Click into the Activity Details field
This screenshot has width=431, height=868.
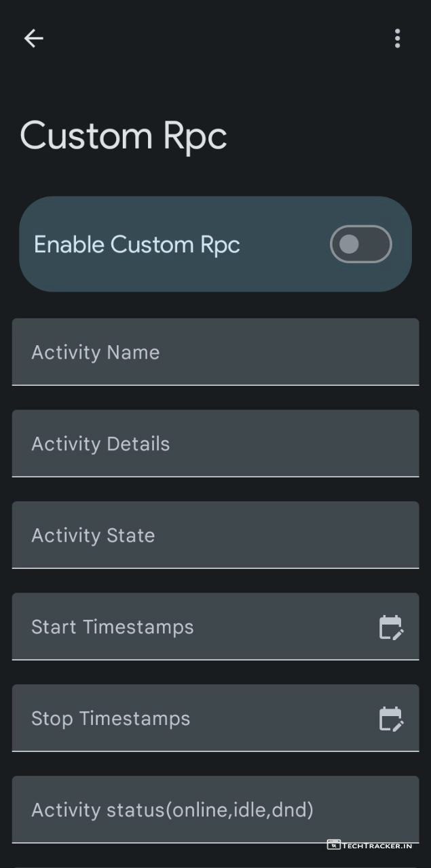click(x=285, y=443)
